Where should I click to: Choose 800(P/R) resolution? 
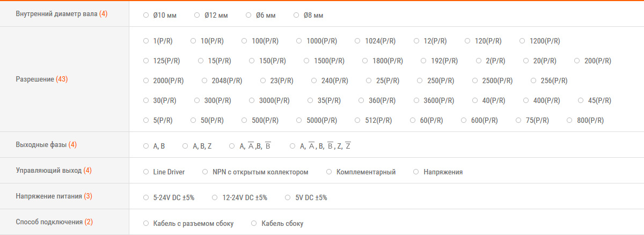(569, 121)
